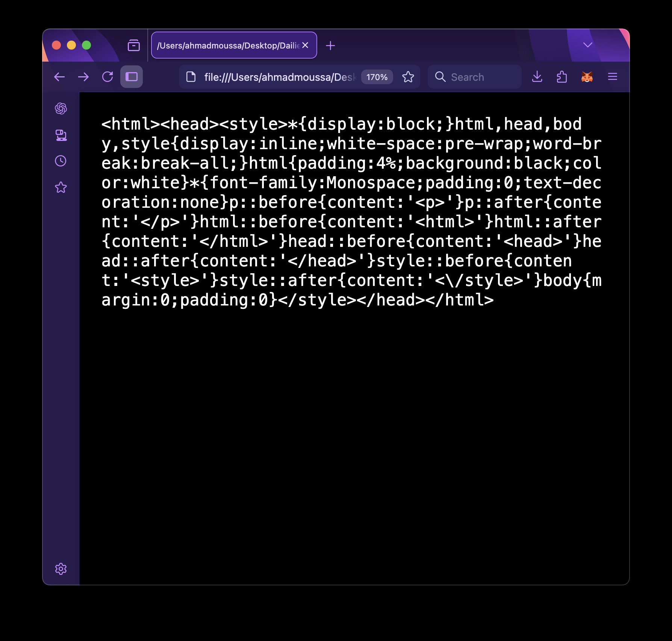672x641 pixels.
Task: Click the page info icon in the address bar
Action: (191, 77)
